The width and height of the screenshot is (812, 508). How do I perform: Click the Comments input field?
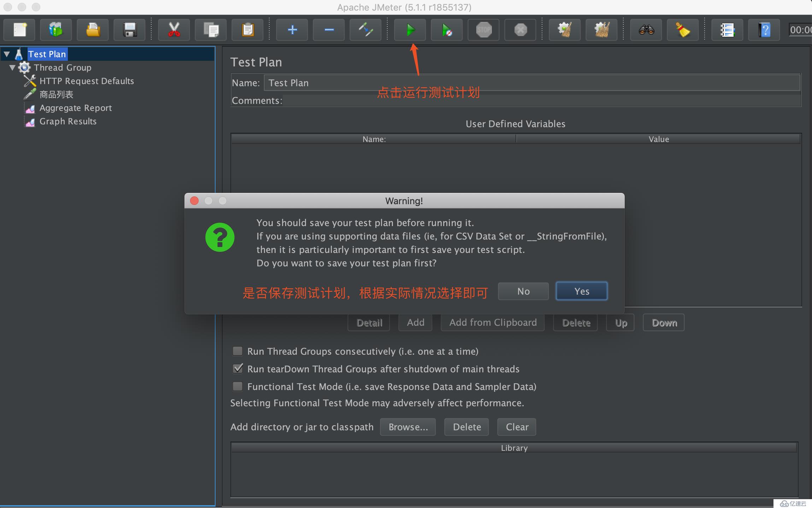(541, 101)
